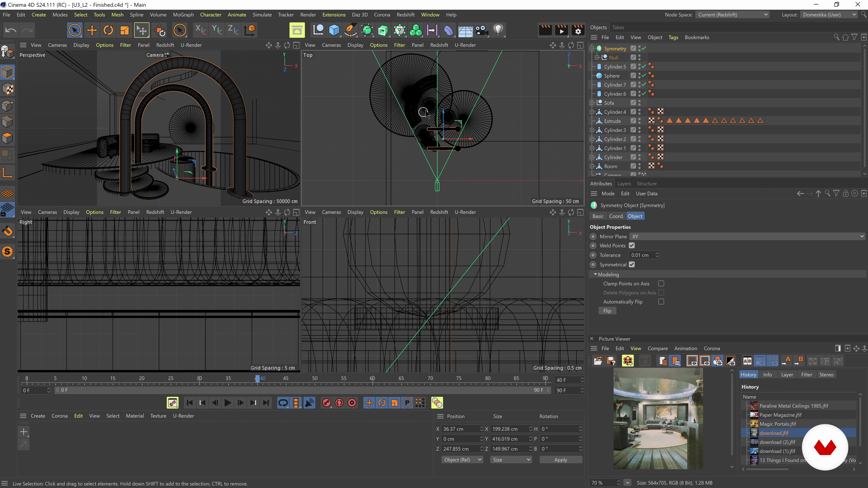Click the Record Active Objects keyframe icon
868x488 pixels.
pyautogui.click(x=326, y=403)
